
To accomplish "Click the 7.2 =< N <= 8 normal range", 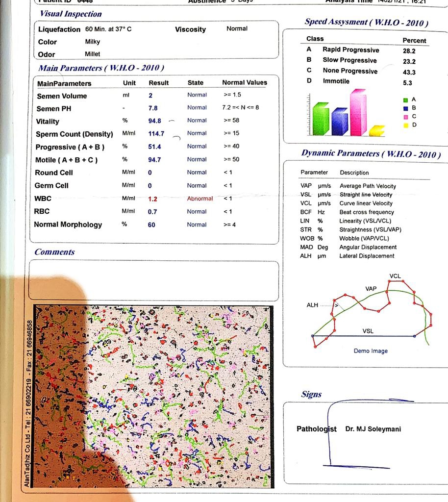I will [240, 107].
